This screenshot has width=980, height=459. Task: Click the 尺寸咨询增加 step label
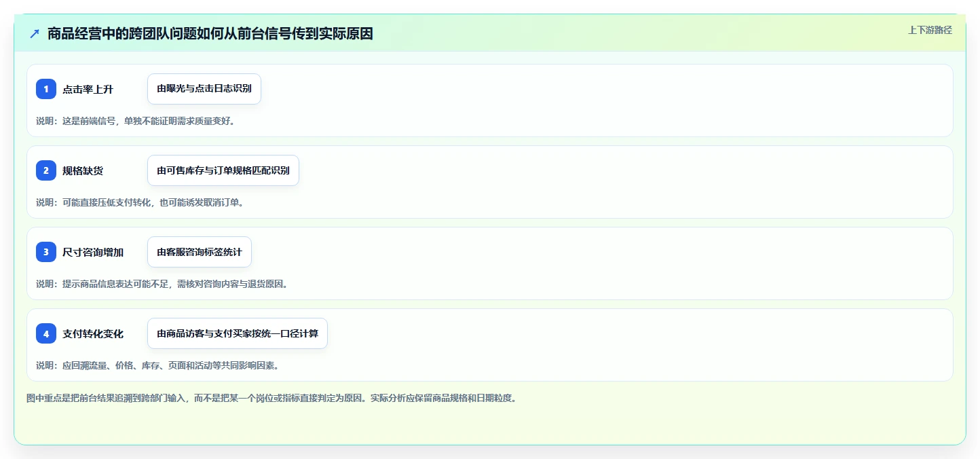[x=93, y=252]
